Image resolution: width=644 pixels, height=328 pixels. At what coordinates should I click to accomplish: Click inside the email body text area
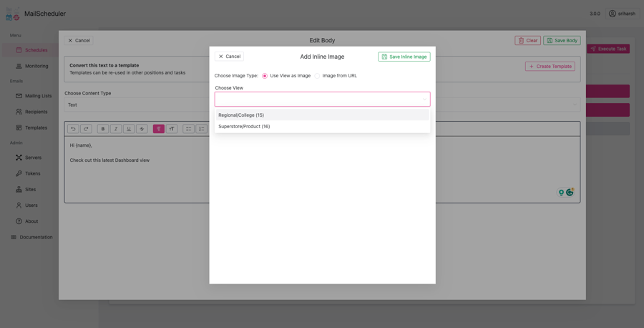click(x=323, y=170)
